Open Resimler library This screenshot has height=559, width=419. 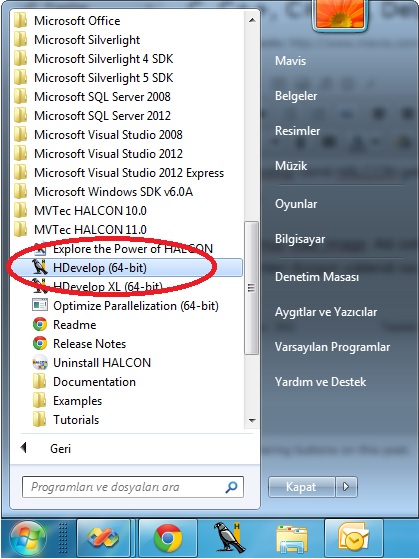click(x=297, y=131)
